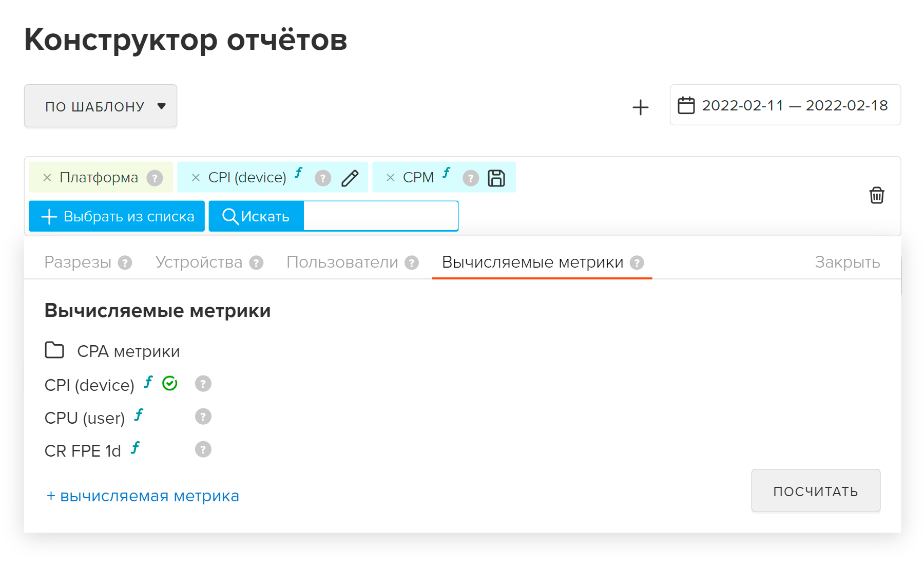Click the pencil edit icon on CPI (device)
The width and height of the screenshot is (924, 565).
coord(350,178)
